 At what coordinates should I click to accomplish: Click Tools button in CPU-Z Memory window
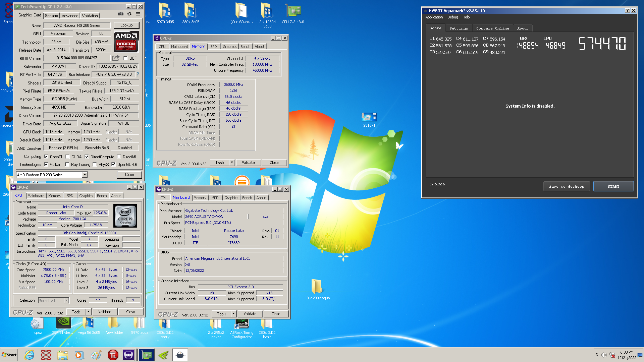coord(220,163)
